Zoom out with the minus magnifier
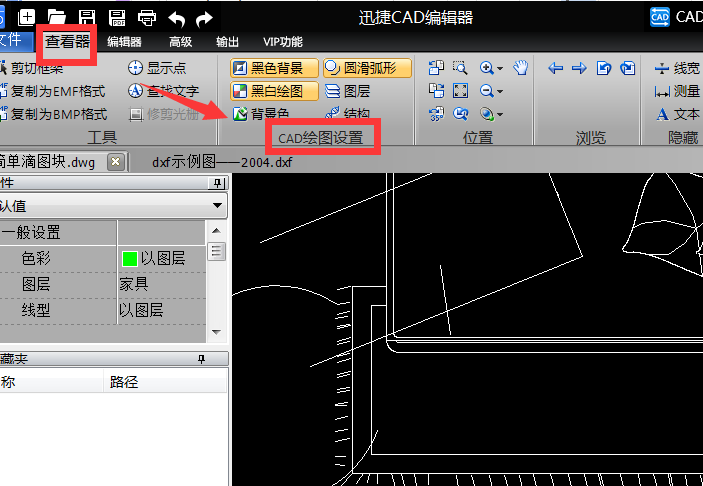703x486 pixels. (x=486, y=91)
